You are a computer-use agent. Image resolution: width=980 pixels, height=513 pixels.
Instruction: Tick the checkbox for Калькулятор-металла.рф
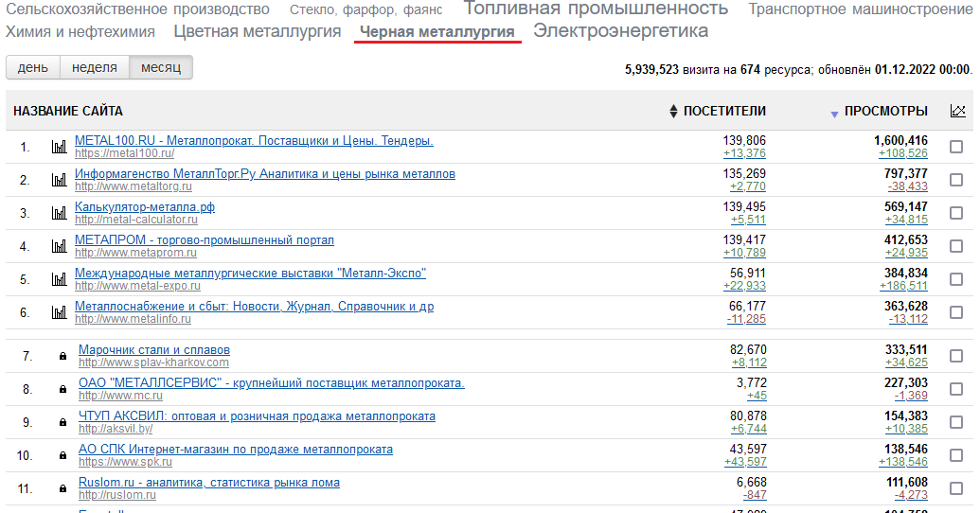[x=955, y=213]
